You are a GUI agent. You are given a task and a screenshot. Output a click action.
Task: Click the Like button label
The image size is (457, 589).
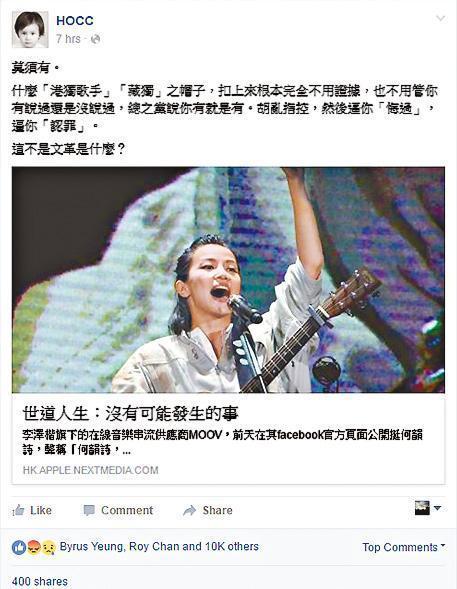(x=41, y=510)
